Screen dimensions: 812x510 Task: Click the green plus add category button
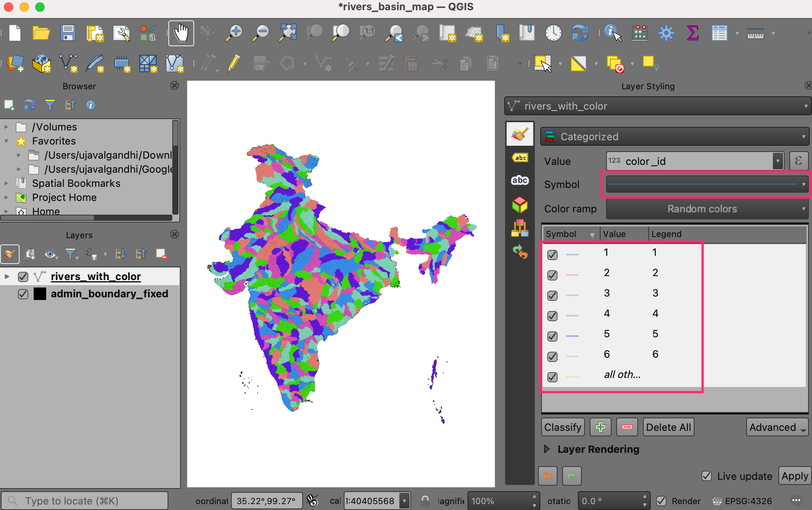[600, 427]
